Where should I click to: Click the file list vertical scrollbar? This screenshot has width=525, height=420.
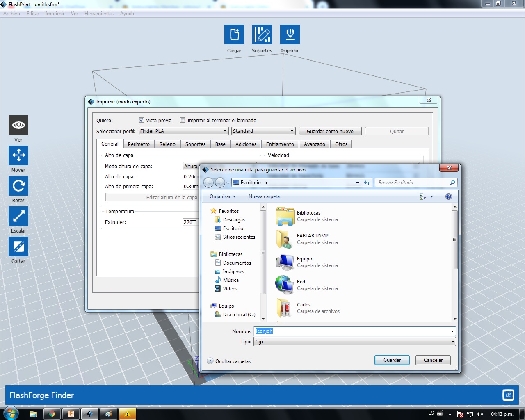point(454,240)
